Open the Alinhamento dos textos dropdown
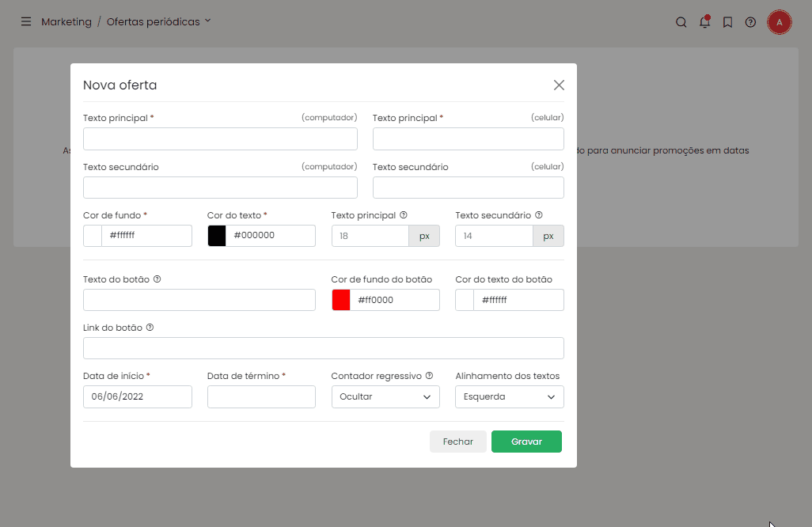Screen dimensions: 812x527 [x=509, y=396]
